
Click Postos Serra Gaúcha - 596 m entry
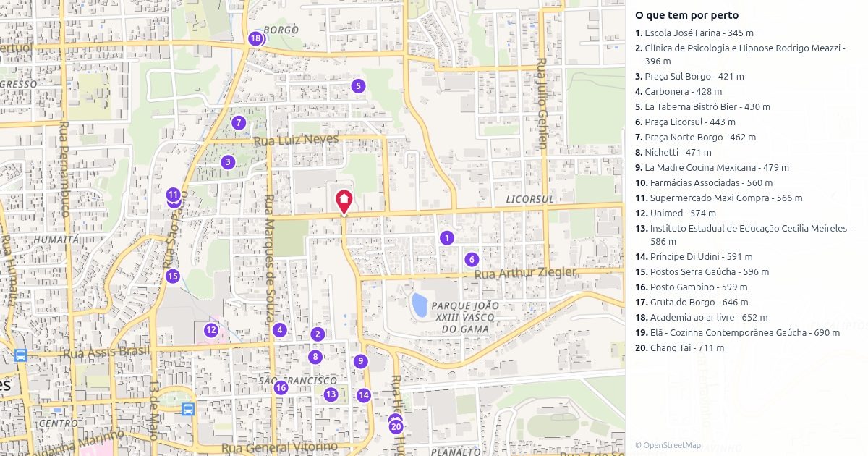pos(702,272)
